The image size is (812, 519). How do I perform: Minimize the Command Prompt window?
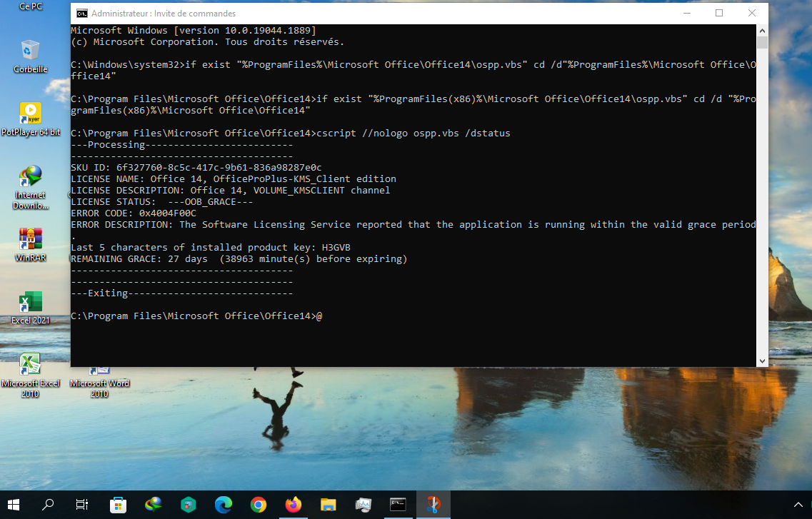pyautogui.click(x=687, y=14)
